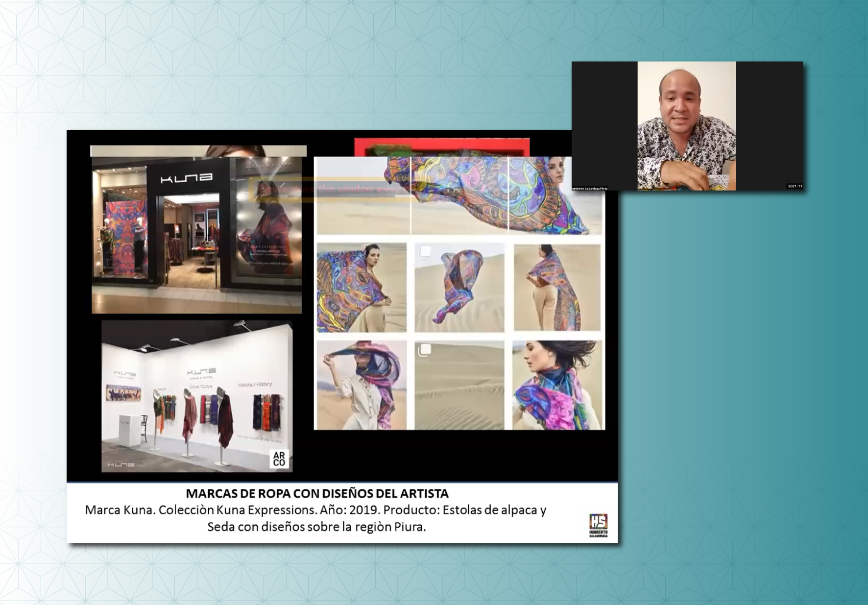Select the photo of woman's back draped in scarf
This screenshot has height=605, width=868.
(557, 287)
